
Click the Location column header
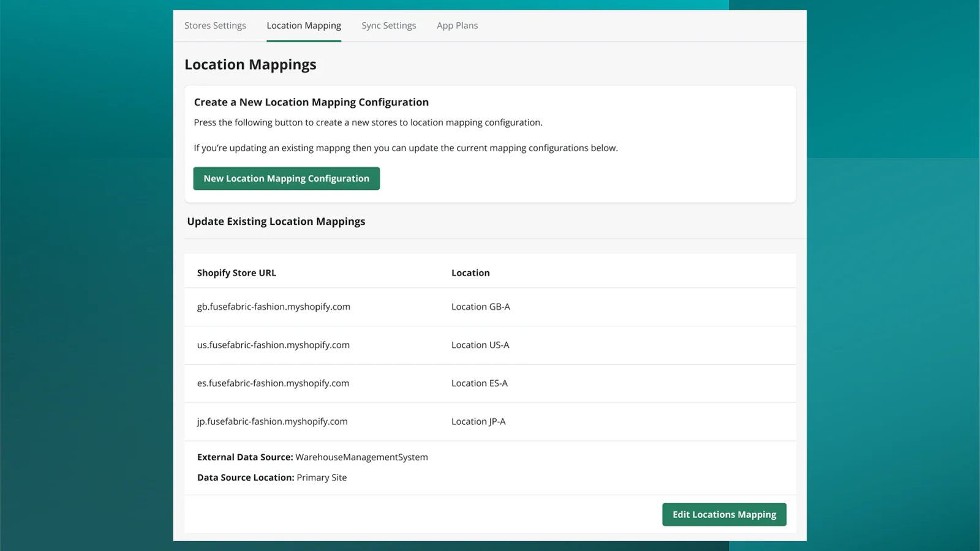tap(470, 273)
